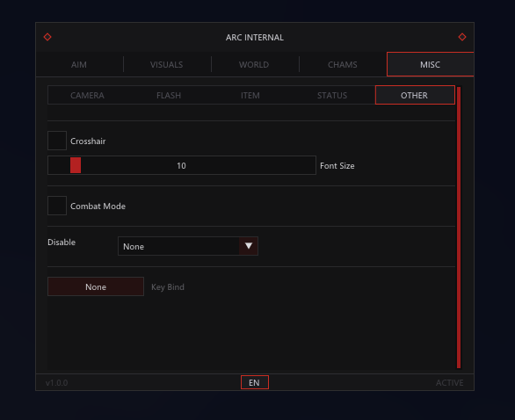Switch to the FLASH sub-tab
Viewport: 515px width, 420px height.
[169, 95]
